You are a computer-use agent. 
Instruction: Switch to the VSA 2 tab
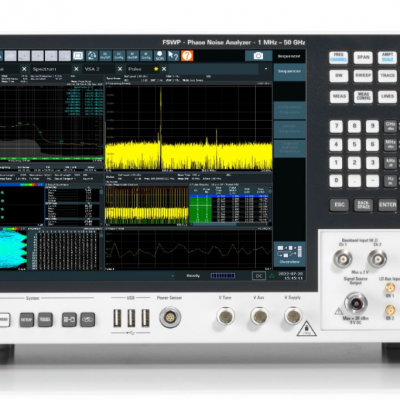click(92, 69)
